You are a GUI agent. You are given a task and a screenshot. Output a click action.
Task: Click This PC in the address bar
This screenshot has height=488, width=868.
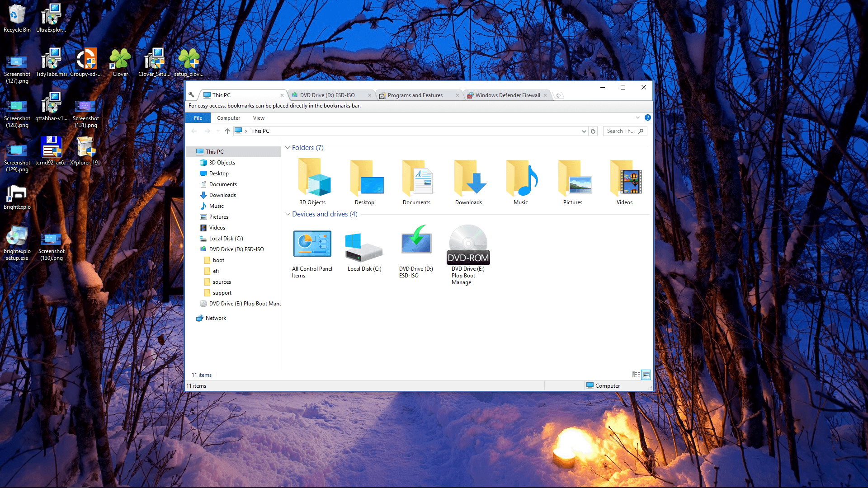tap(260, 131)
